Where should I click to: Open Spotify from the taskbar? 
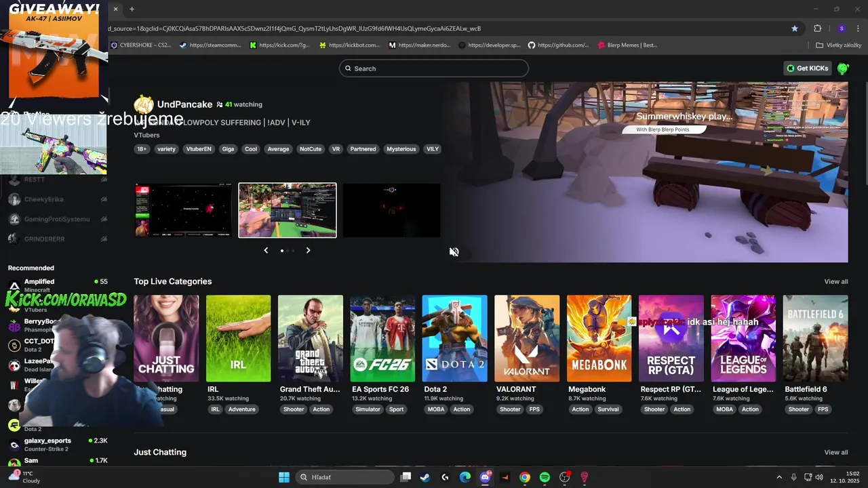coord(545,477)
